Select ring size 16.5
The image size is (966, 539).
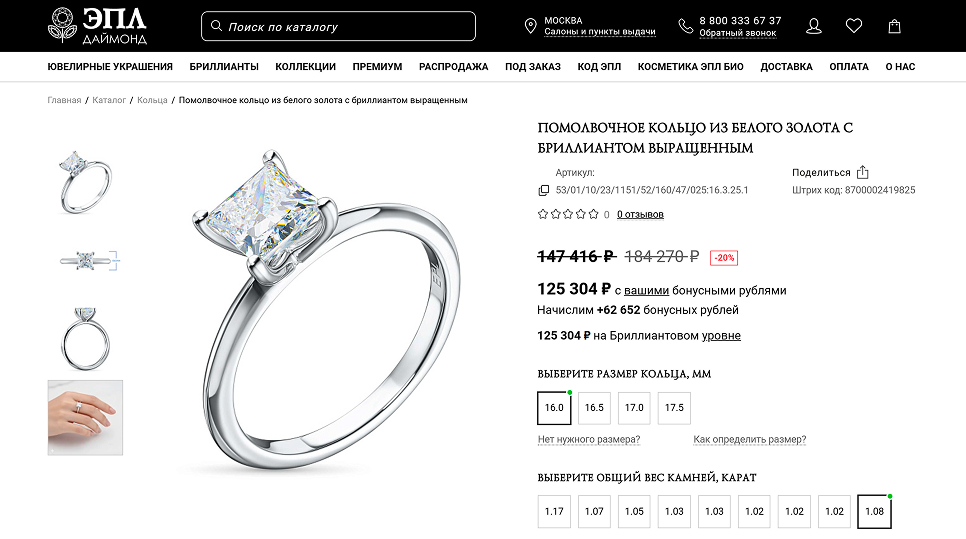594,408
